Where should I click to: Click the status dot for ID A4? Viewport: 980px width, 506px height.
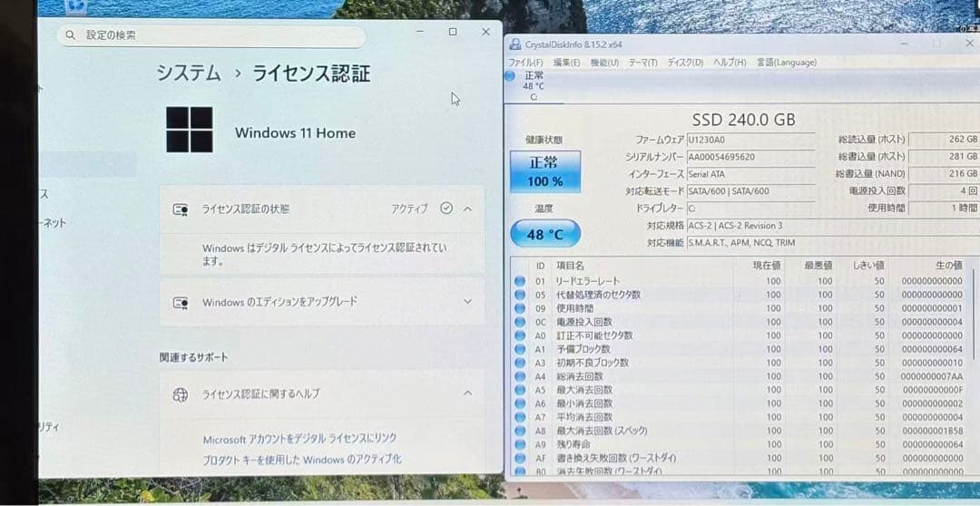520,376
